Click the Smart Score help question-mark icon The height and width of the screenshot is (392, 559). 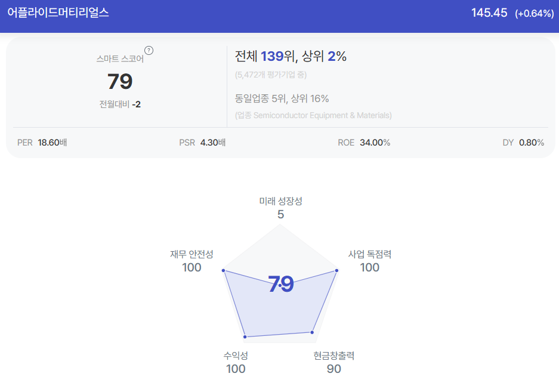149,51
